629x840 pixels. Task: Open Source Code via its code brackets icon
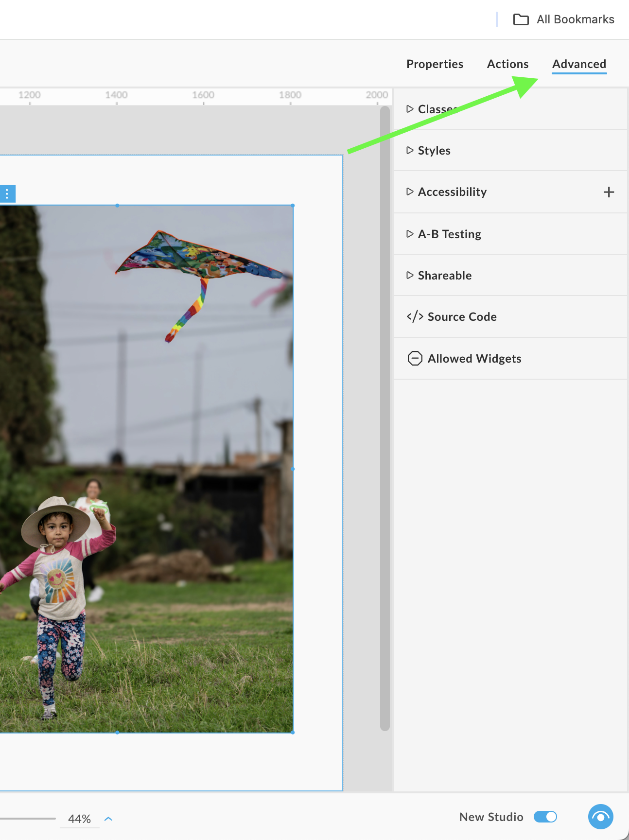tap(415, 317)
